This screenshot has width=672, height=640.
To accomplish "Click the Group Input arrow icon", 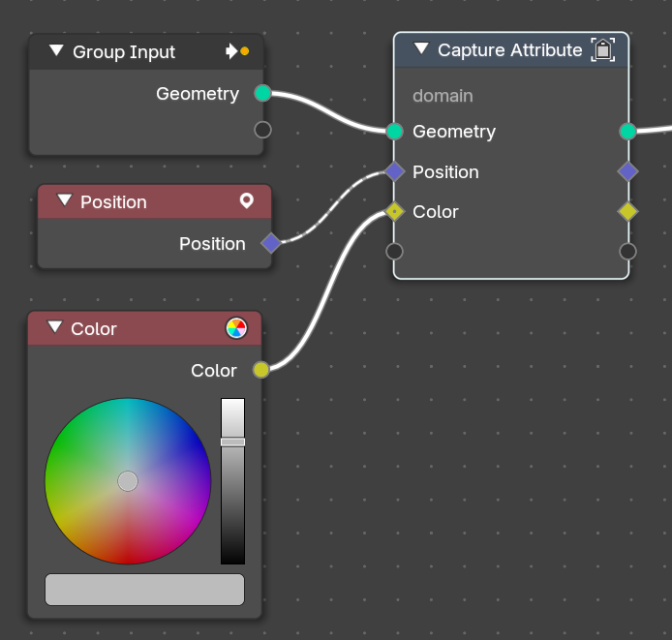I will click(237, 51).
